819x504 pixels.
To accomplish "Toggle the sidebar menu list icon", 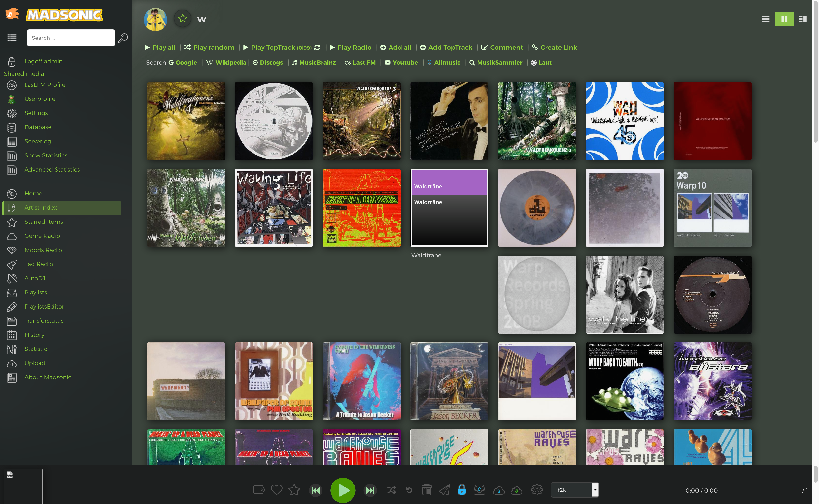I will pyautogui.click(x=12, y=38).
